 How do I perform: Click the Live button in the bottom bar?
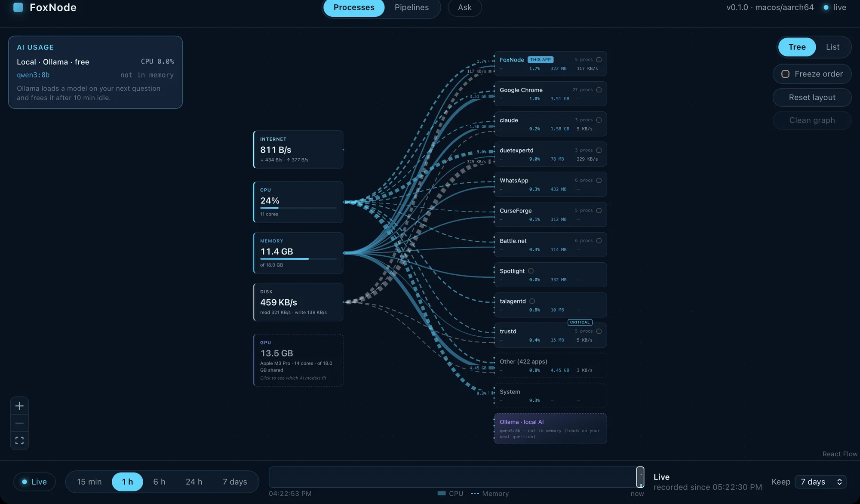[34, 482]
